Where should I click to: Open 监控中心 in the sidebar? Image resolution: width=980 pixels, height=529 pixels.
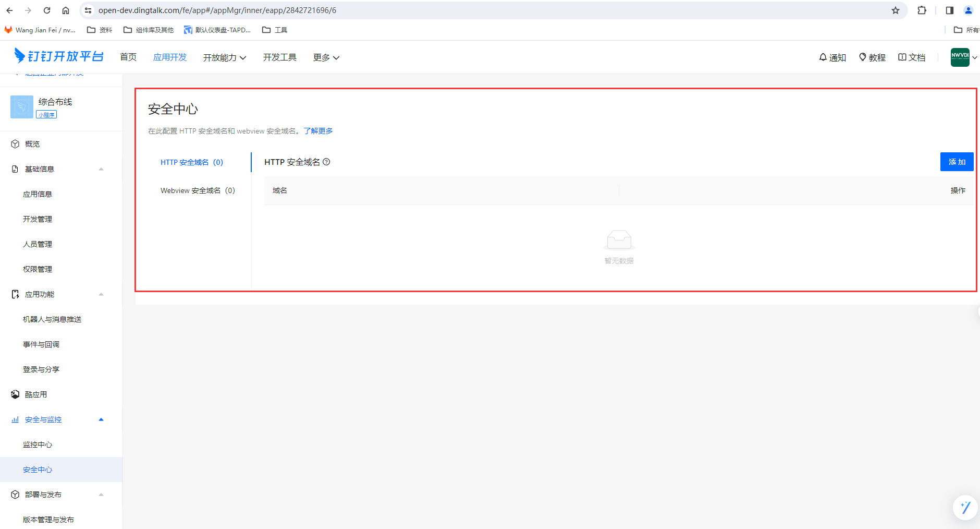[x=38, y=444]
